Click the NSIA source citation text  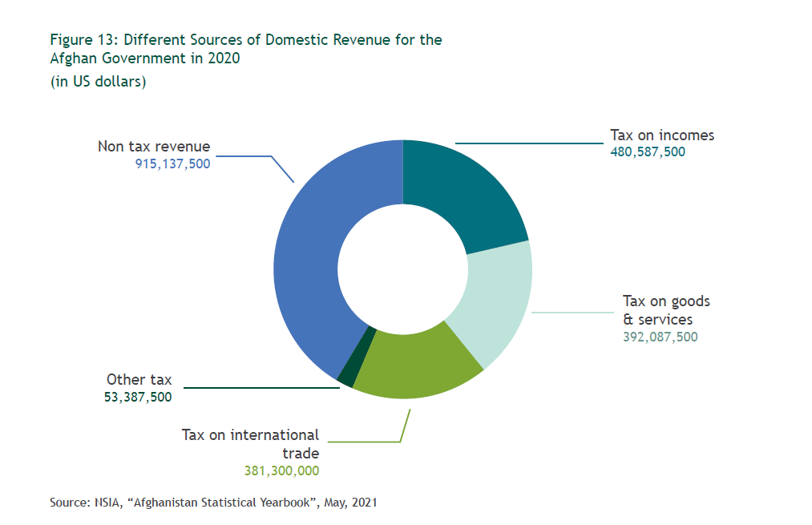point(213,503)
